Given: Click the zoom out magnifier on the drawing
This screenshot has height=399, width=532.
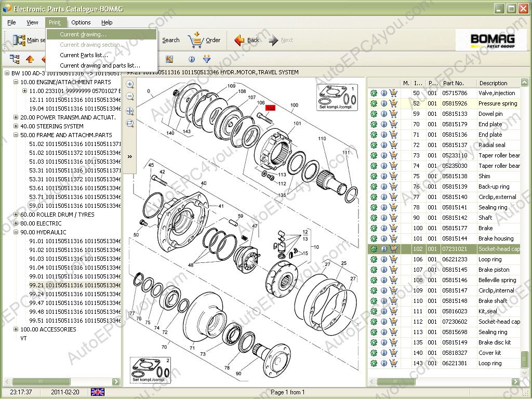Looking at the screenshot, I should [130, 97].
